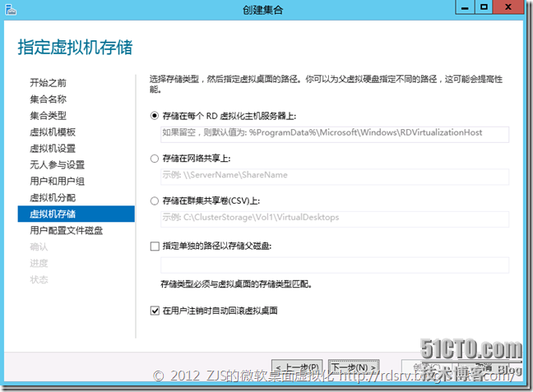Image resolution: width=533 pixels, height=392 pixels.
Task: Select 存储在群集共享卷(CSV)上 radio button
Action: coord(155,201)
